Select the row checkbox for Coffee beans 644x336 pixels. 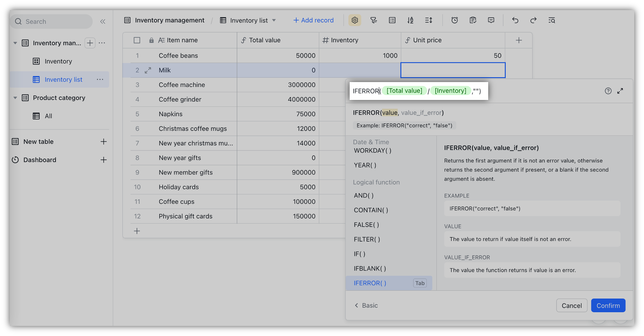[137, 55]
